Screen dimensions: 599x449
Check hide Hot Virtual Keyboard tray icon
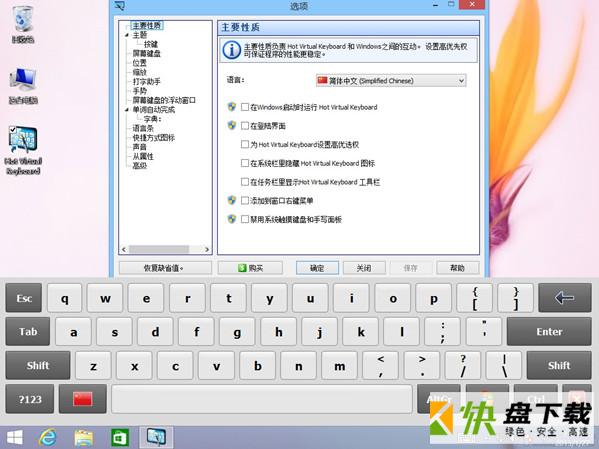245,163
